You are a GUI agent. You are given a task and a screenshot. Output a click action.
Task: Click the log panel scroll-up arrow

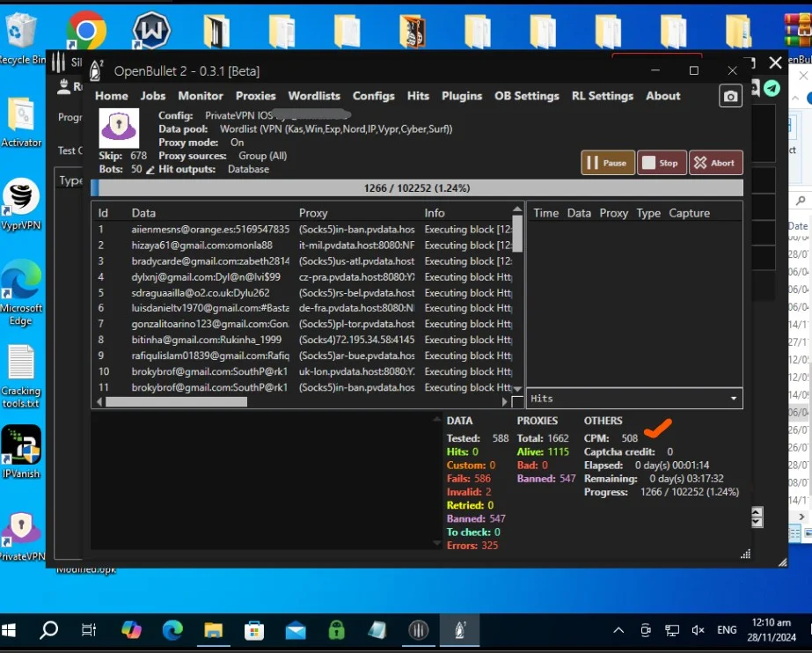coord(436,419)
